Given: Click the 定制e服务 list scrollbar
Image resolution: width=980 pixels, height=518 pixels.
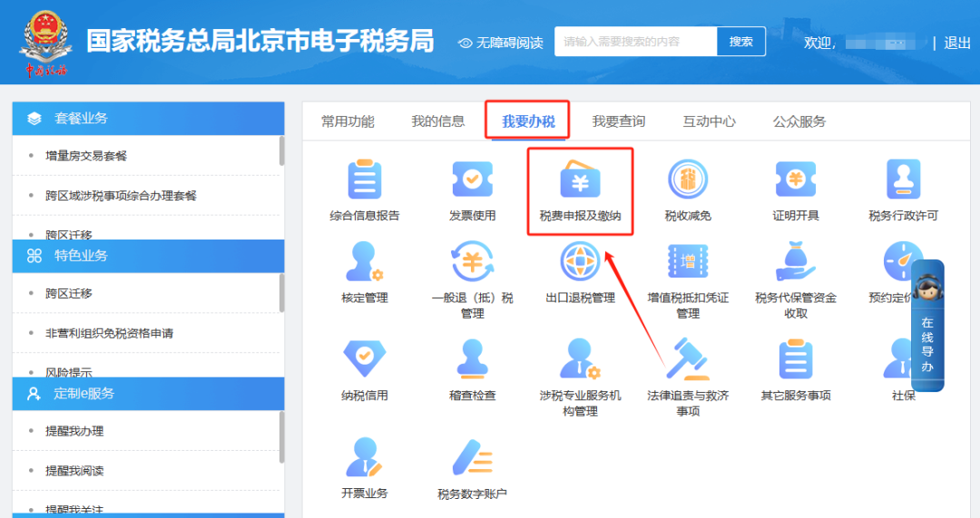Looking at the screenshot, I should tap(281, 437).
